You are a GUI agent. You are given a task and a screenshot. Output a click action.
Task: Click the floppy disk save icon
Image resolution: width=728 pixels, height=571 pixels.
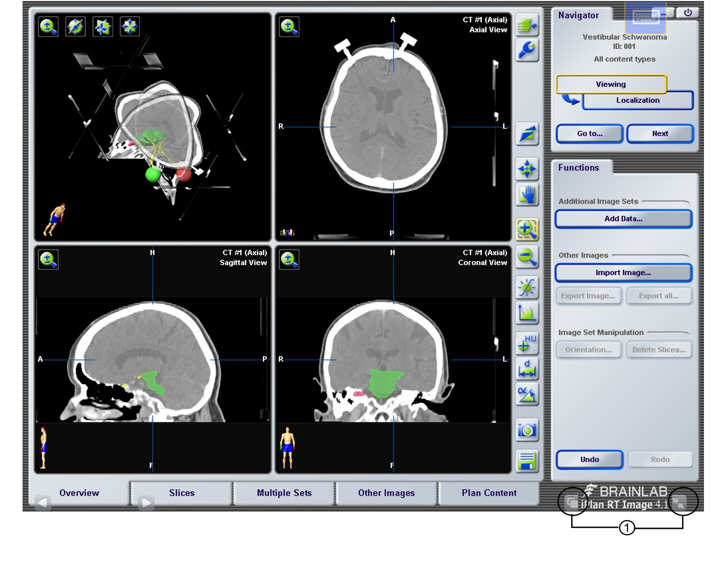[527, 461]
